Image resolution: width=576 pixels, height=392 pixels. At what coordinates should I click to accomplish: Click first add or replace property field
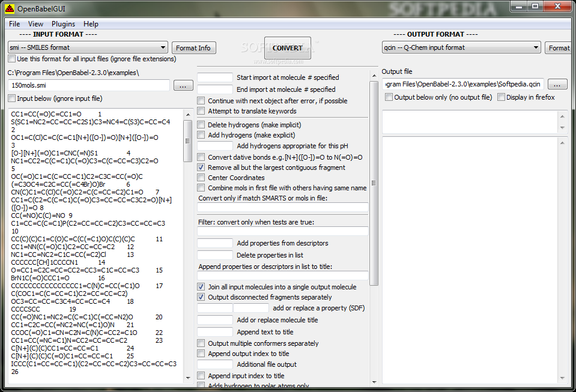(215, 308)
